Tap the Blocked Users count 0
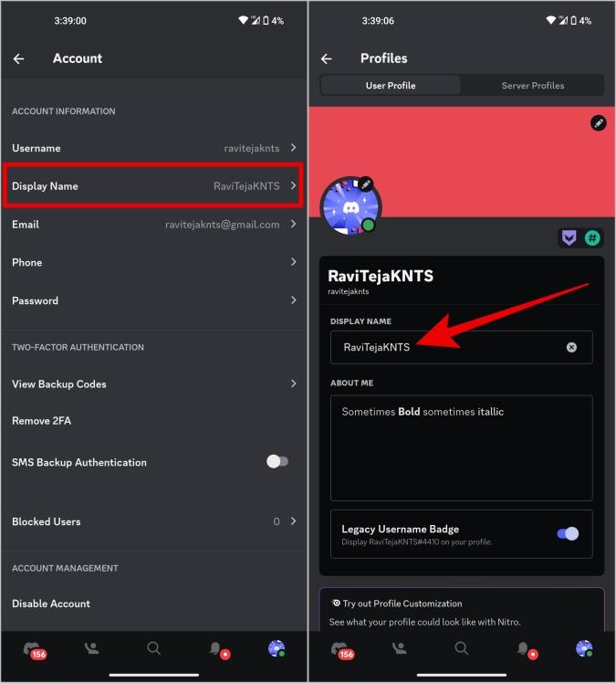This screenshot has width=616, height=683. pyautogui.click(x=277, y=521)
